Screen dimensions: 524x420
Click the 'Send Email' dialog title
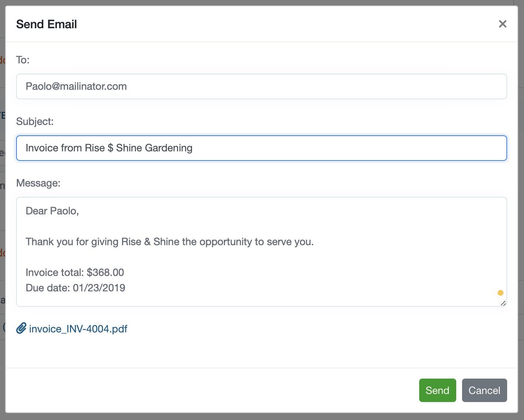pyautogui.click(x=47, y=24)
